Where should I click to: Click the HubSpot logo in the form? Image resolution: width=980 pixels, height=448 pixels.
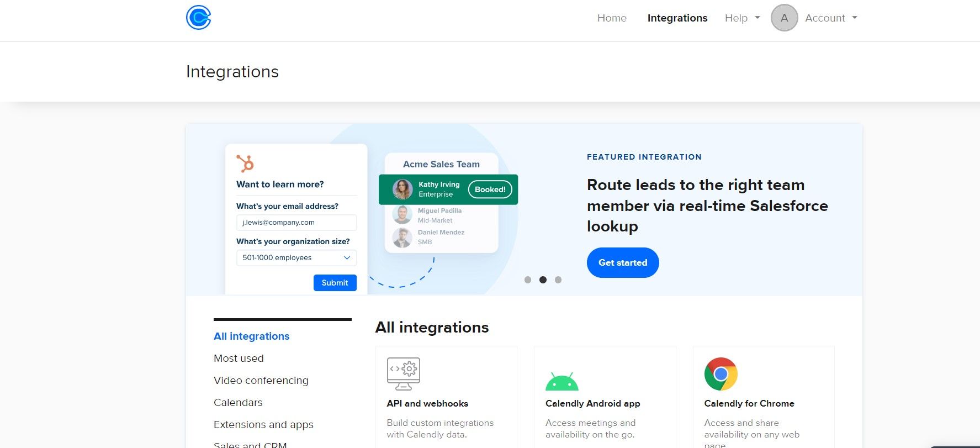tap(245, 164)
